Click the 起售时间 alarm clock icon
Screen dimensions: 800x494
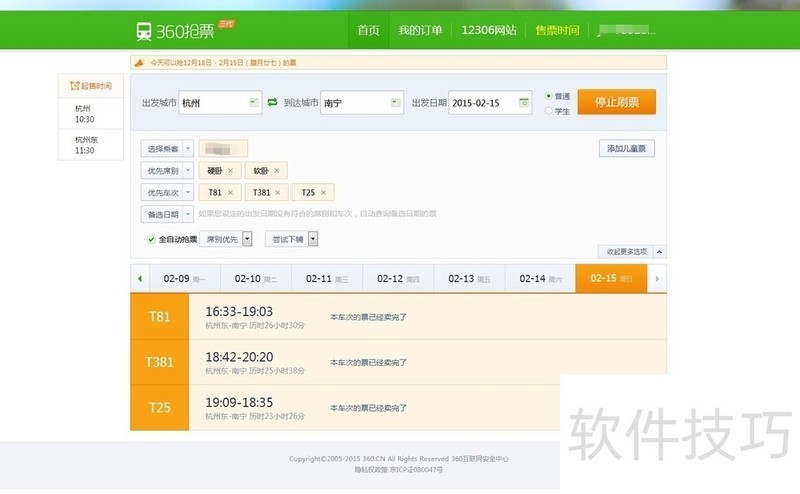(74, 86)
